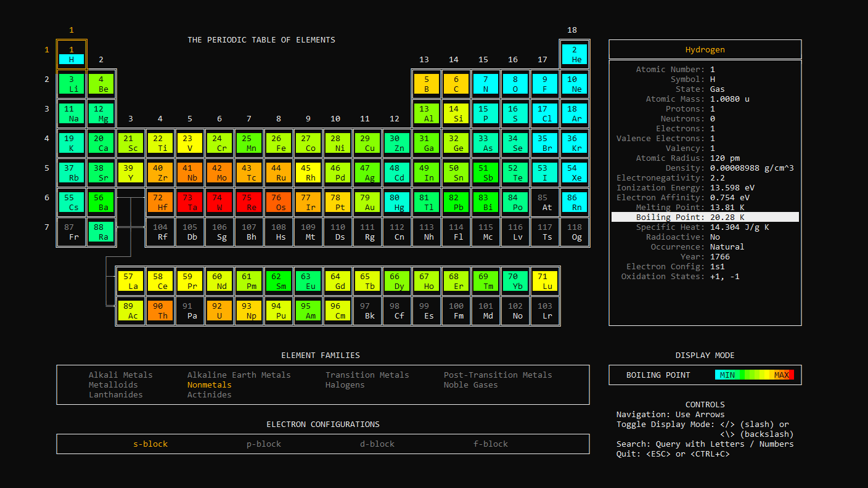Screen dimensions: 868x488
Task: Switch to the d-block configuration view
Action: [x=377, y=444]
